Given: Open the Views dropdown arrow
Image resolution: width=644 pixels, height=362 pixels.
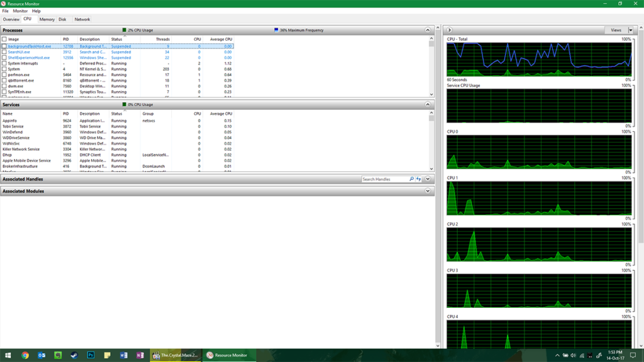Looking at the screenshot, I should (x=631, y=30).
